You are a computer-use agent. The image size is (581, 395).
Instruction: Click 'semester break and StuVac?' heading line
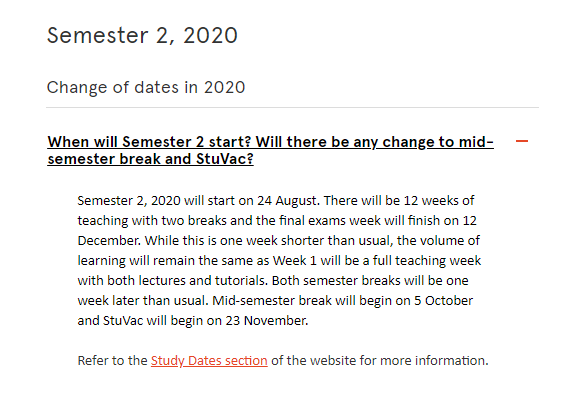pos(150,159)
